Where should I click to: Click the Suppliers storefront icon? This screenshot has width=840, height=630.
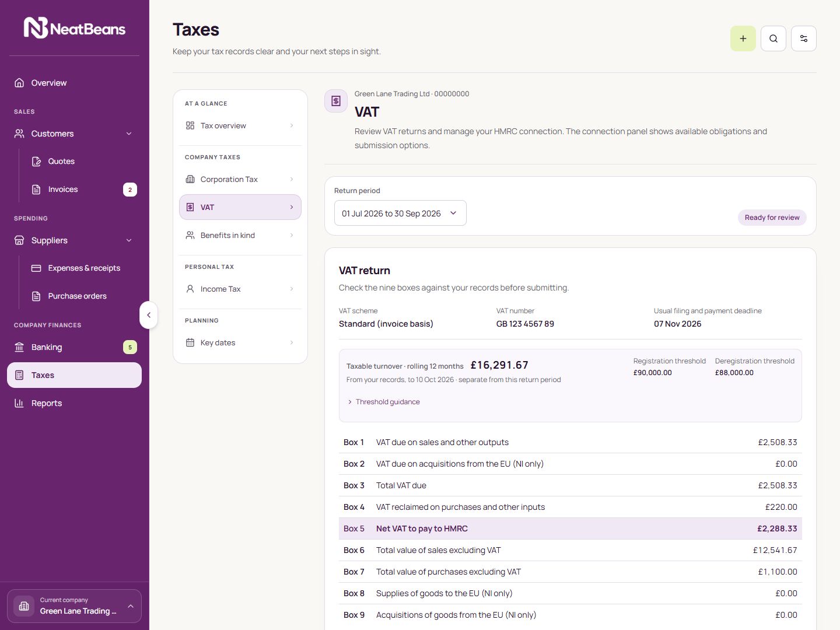[19, 240]
